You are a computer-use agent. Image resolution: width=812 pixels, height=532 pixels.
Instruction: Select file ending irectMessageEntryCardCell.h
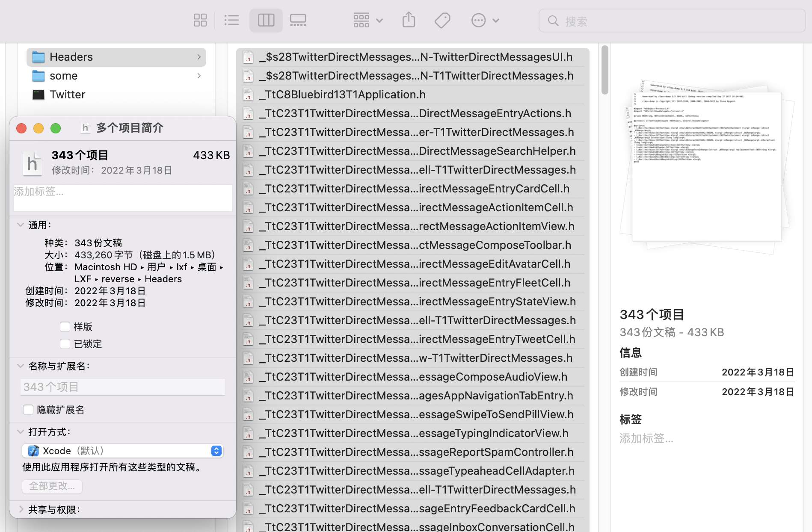tap(413, 189)
